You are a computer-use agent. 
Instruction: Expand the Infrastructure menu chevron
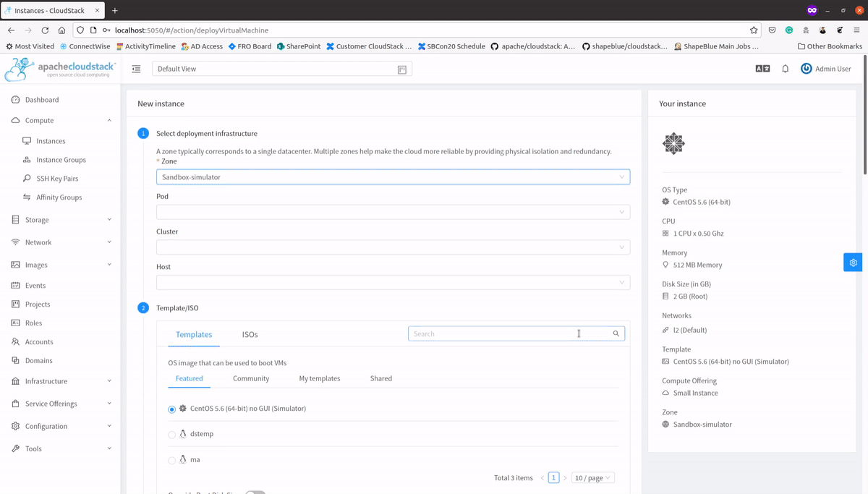tap(109, 381)
